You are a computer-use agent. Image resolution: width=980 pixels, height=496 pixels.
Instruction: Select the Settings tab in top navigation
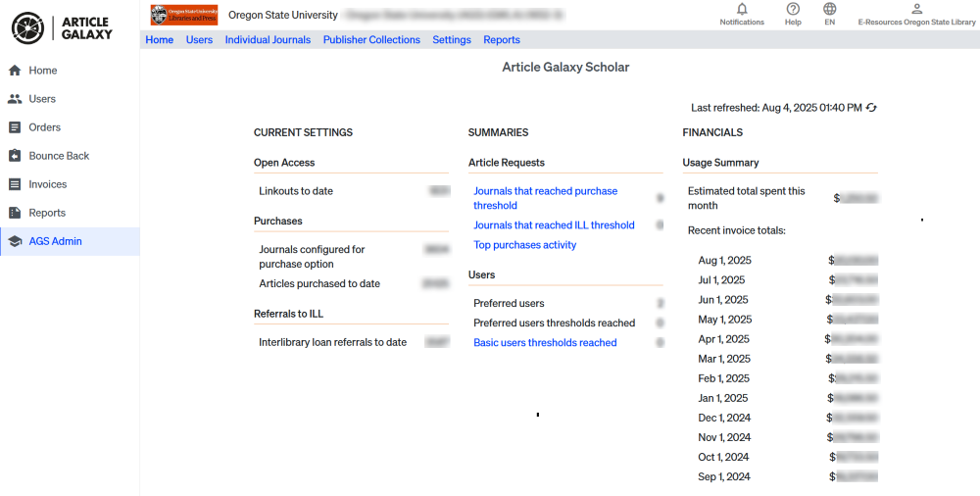point(452,40)
